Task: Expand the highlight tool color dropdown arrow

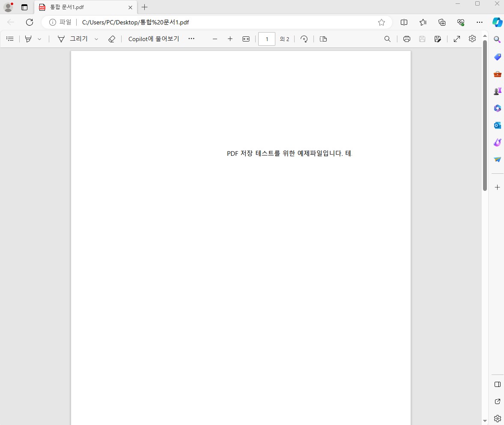Action: [39, 39]
